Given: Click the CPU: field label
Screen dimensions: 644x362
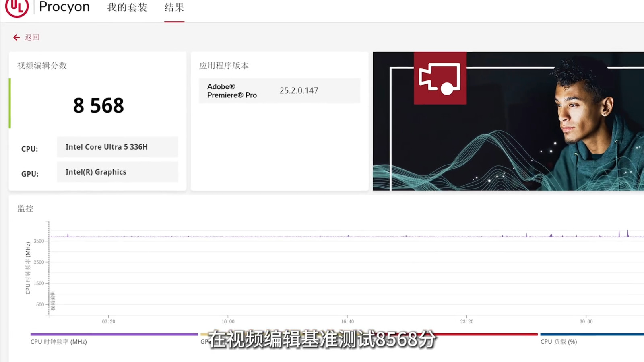Looking at the screenshot, I should point(30,149).
